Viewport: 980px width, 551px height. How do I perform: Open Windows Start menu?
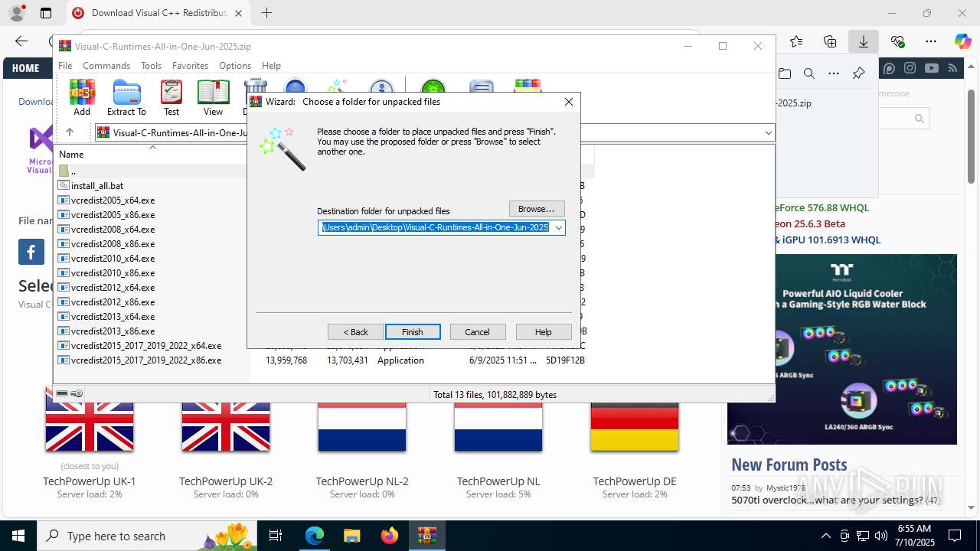pos(18,536)
